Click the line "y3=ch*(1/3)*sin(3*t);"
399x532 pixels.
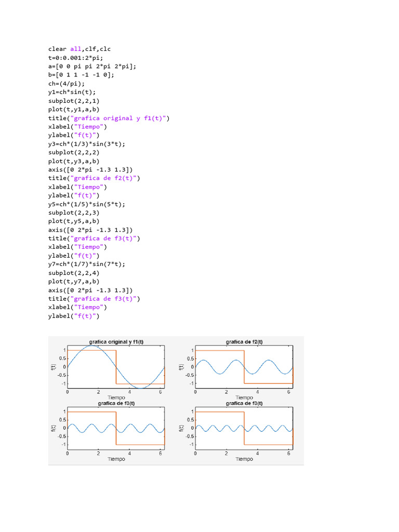(87, 144)
